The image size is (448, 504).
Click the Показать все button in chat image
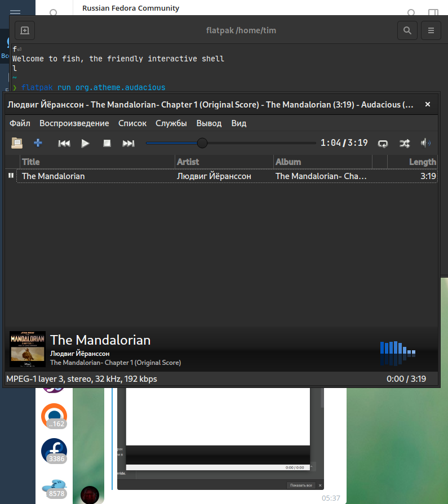pos(301,485)
